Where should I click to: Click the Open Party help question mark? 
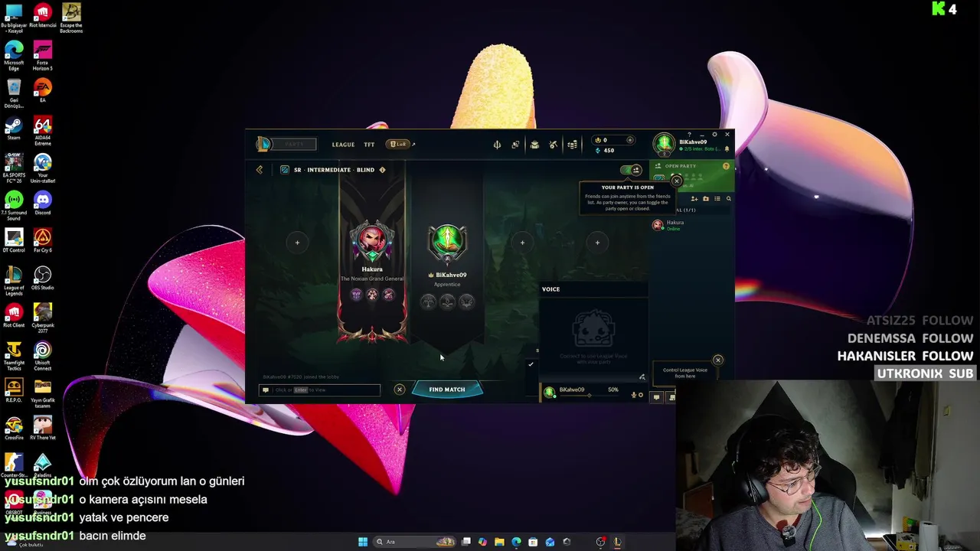coord(726,166)
